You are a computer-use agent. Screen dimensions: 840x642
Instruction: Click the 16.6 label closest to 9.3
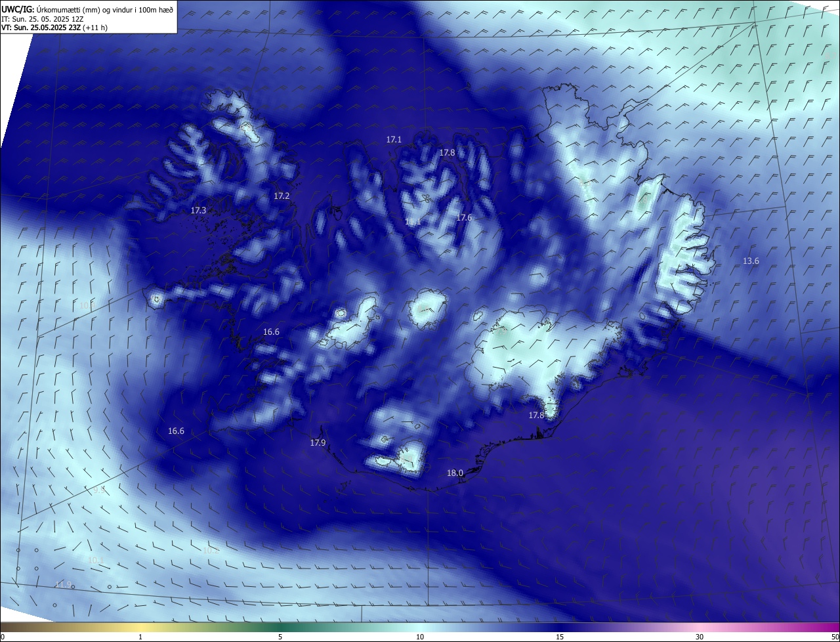pyautogui.click(x=176, y=431)
